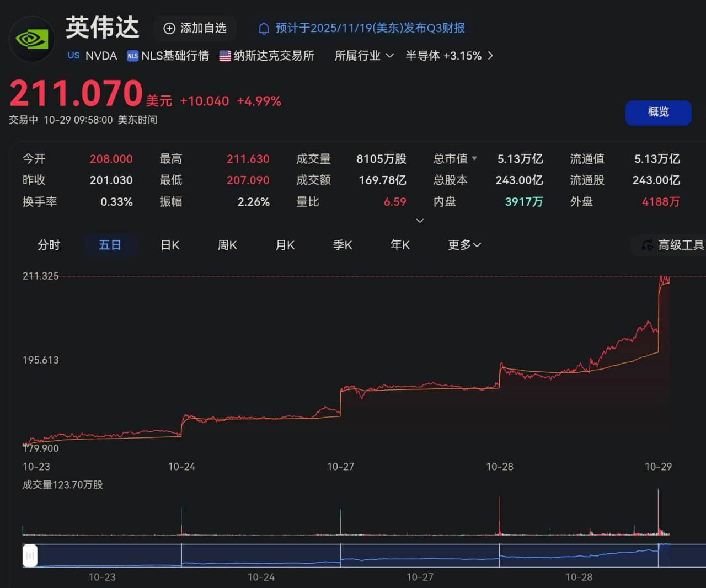
Task: Click the 10-28 volume spike bar
Action: click(499, 516)
